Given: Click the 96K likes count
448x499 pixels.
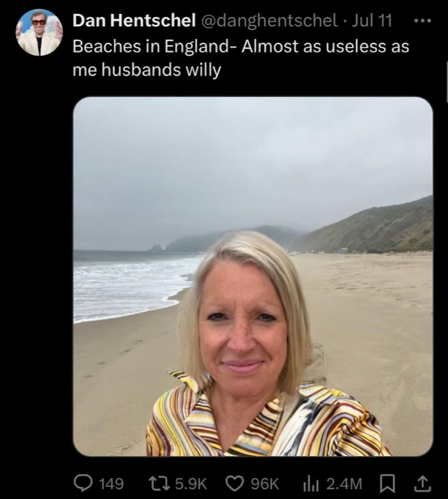Looking at the screenshot, I should [264, 483].
